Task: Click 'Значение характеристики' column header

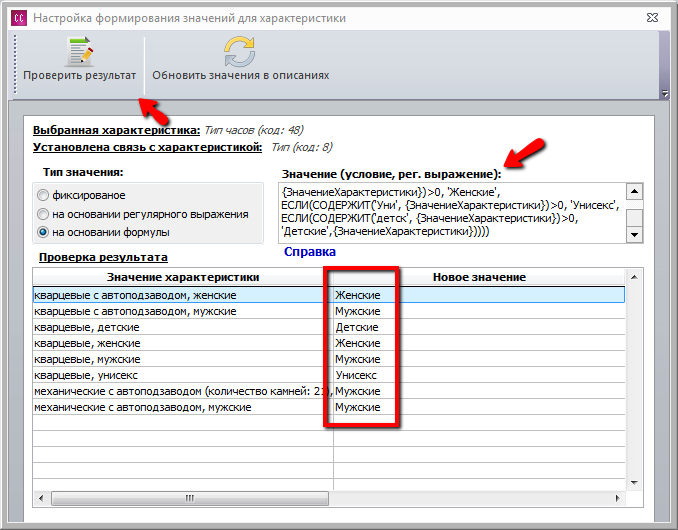Action: (183, 277)
